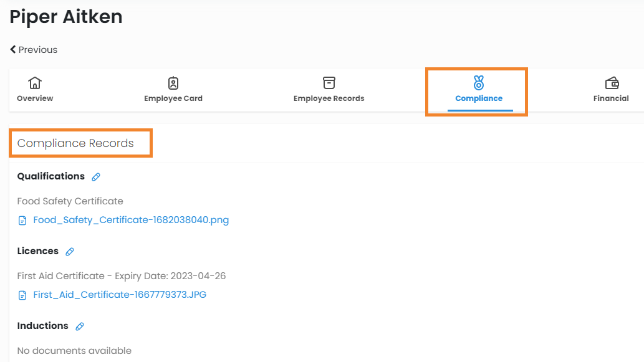Screen dimensions: 644x362
Task: Click the document icon beside Food_Safety_Certificate file
Action: point(22,221)
